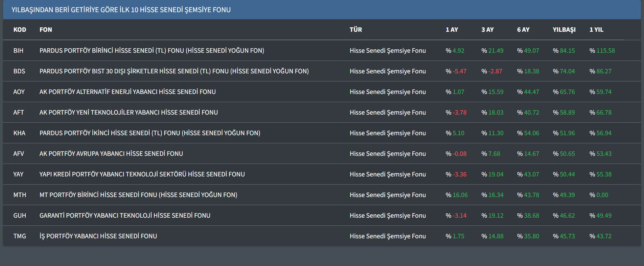This screenshot has height=266, width=644.
Task: Click the YILBAŞI column header
Action: coord(564,30)
